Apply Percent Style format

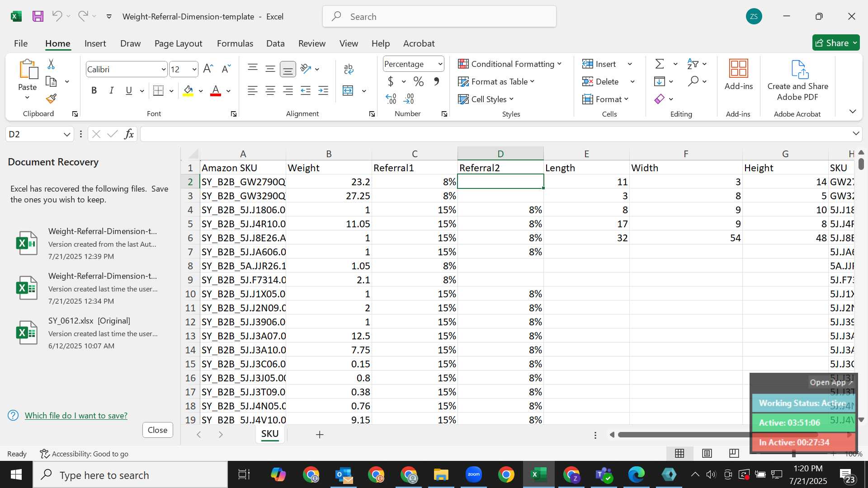419,82
